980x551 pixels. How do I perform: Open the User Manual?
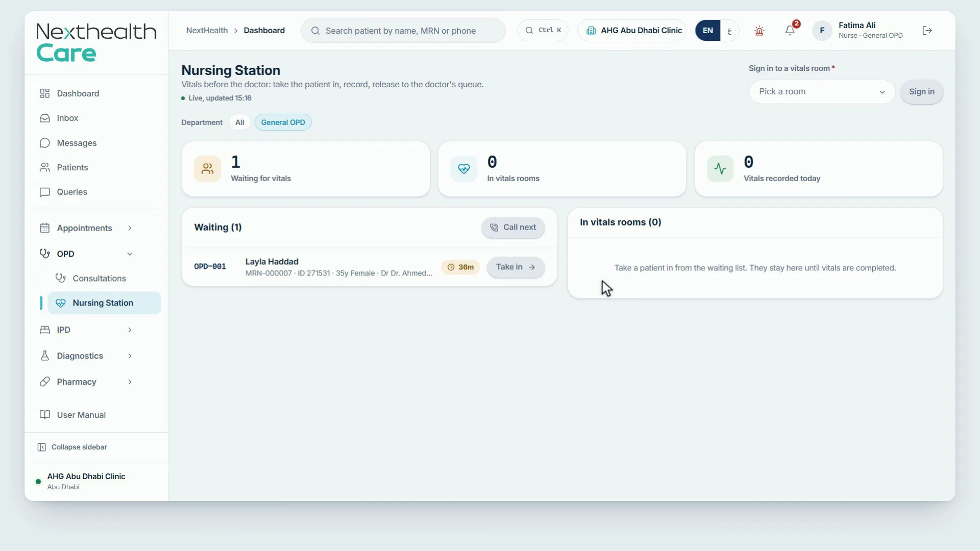[x=96, y=415]
